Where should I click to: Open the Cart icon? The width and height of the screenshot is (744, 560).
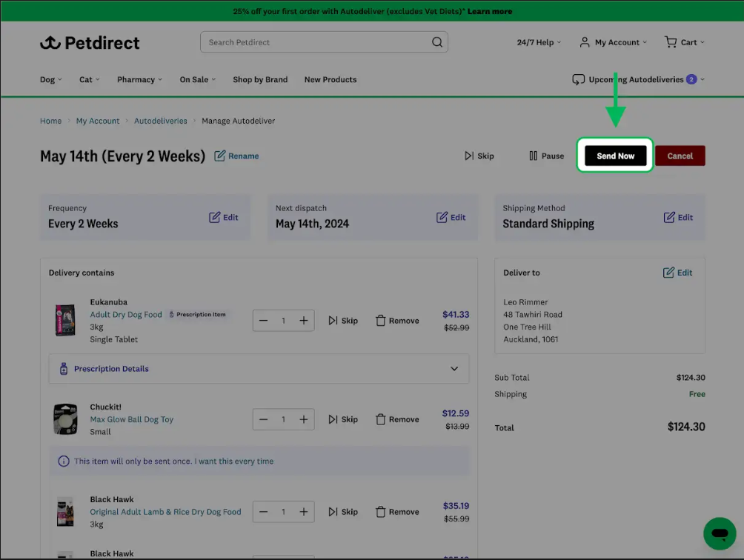coord(671,42)
